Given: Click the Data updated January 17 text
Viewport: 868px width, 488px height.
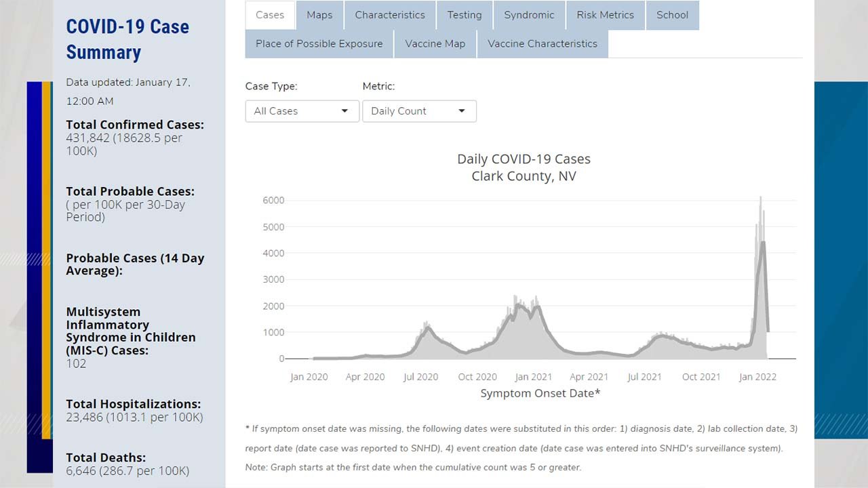Looking at the screenshot, I should click(128, 91).
